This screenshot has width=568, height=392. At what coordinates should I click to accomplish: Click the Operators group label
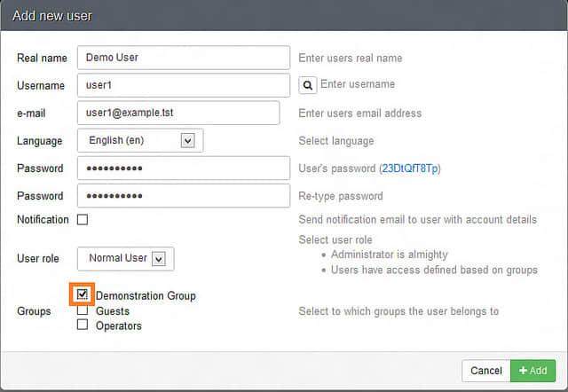[119, 325]
